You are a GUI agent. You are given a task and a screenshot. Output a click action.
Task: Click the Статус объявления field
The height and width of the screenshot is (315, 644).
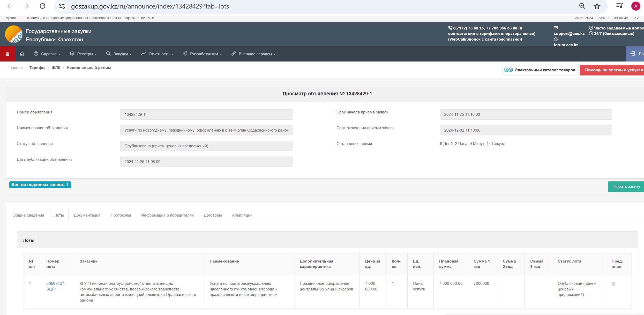coord(206,146)
